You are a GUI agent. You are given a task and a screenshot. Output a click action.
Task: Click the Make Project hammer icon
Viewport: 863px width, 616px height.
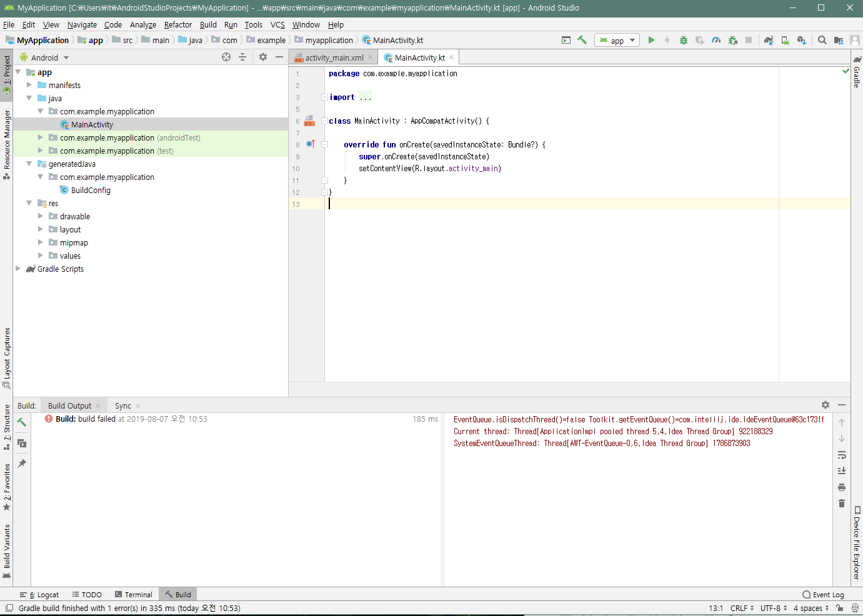(582, 40)
